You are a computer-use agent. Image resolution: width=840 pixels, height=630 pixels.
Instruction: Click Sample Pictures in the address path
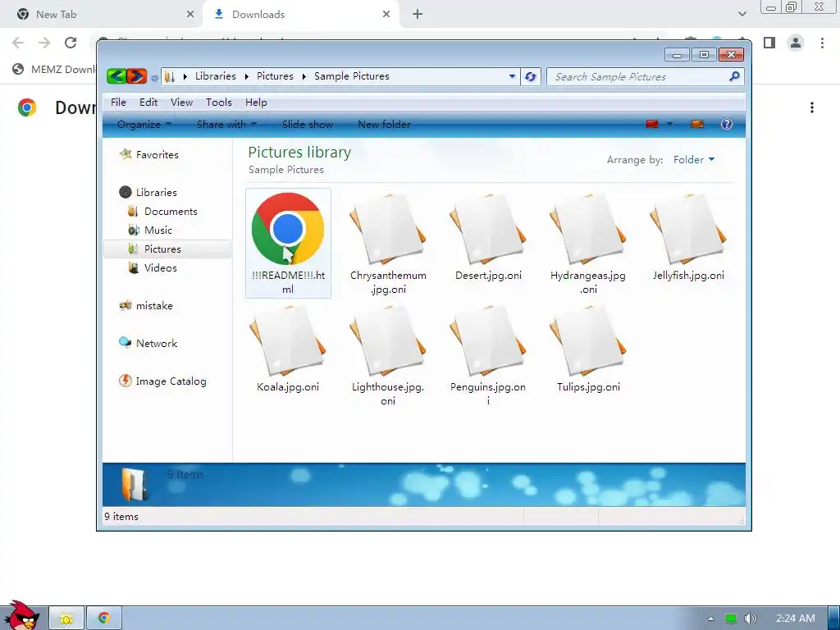click(351, 76)
